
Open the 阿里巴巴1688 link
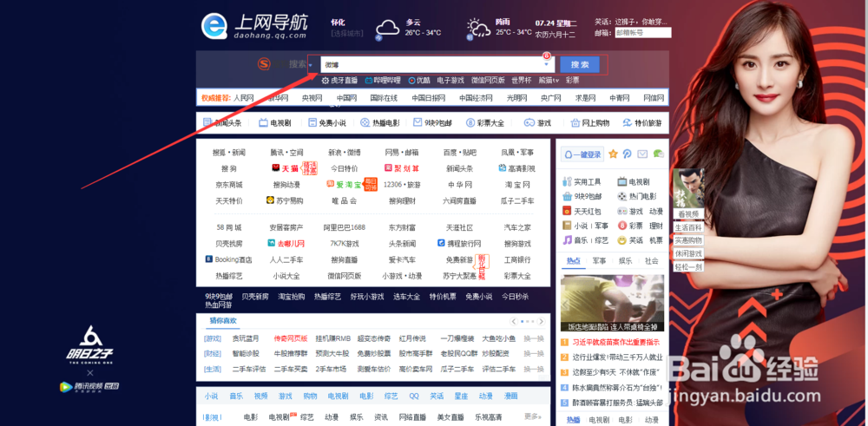click(345, 227)
